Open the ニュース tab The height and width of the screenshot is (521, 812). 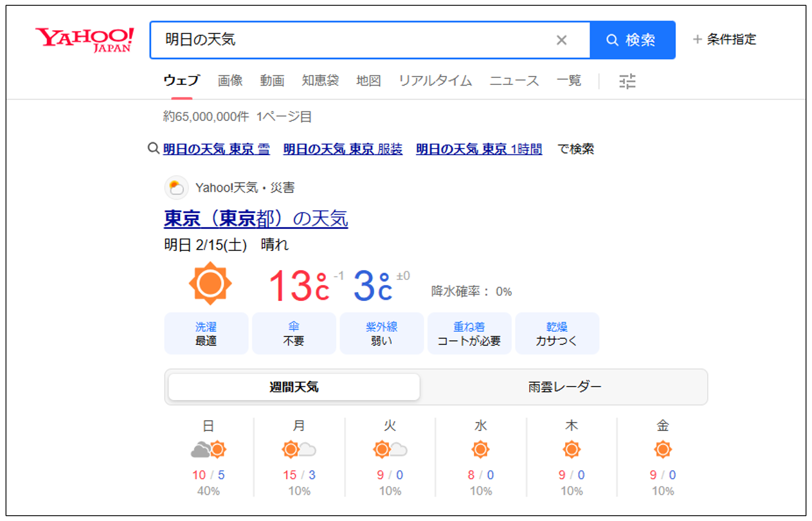(514, 80)
